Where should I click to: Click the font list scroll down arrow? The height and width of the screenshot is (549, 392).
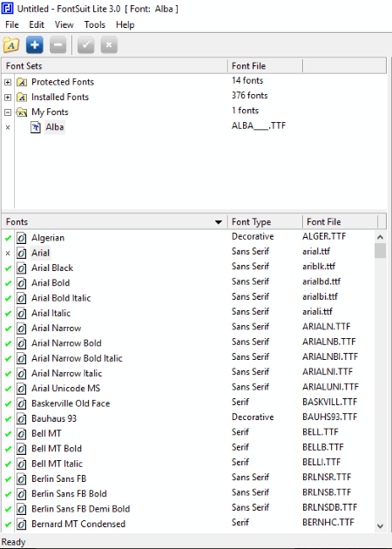(380, 525)
